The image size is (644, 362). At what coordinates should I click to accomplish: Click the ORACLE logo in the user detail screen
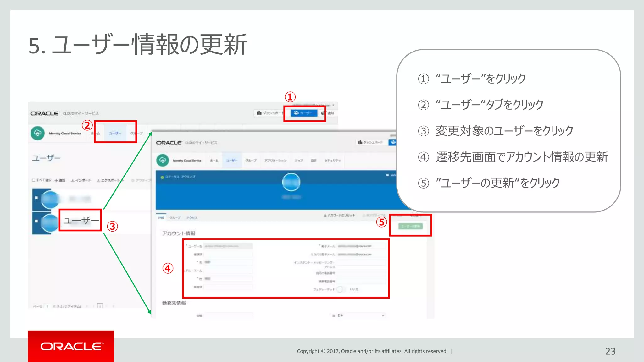click(169, 143)
